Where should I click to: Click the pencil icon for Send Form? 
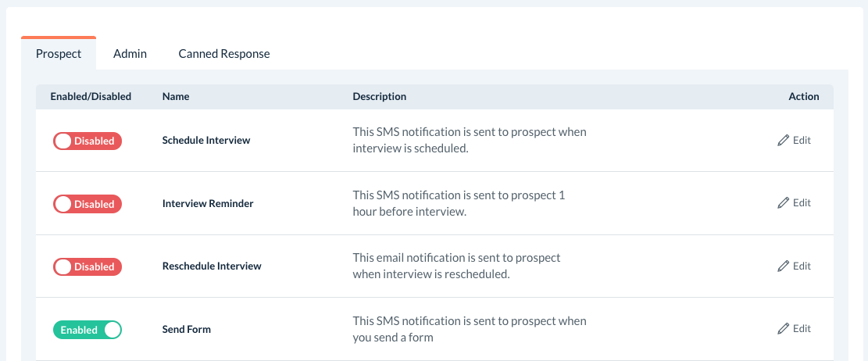tap(784, 329)
